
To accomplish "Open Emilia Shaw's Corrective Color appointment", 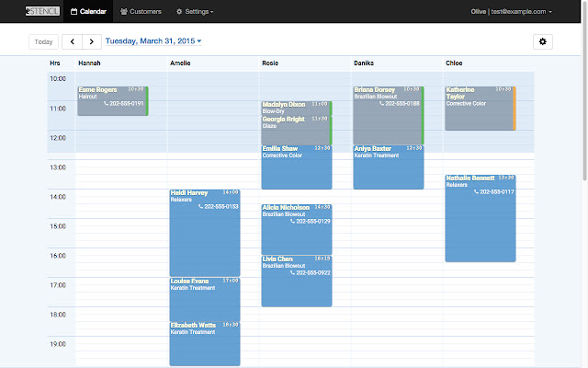I will coord(296,167).
